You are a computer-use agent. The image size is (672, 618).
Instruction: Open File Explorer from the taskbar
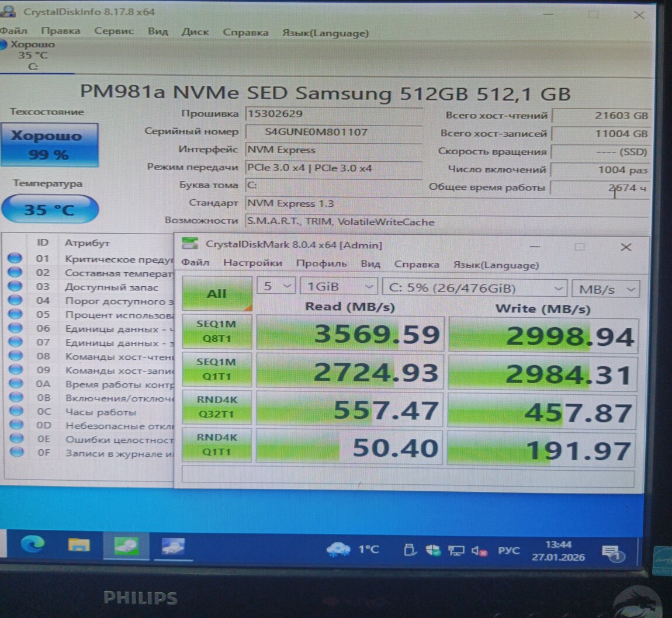click(x=79, y=546)
